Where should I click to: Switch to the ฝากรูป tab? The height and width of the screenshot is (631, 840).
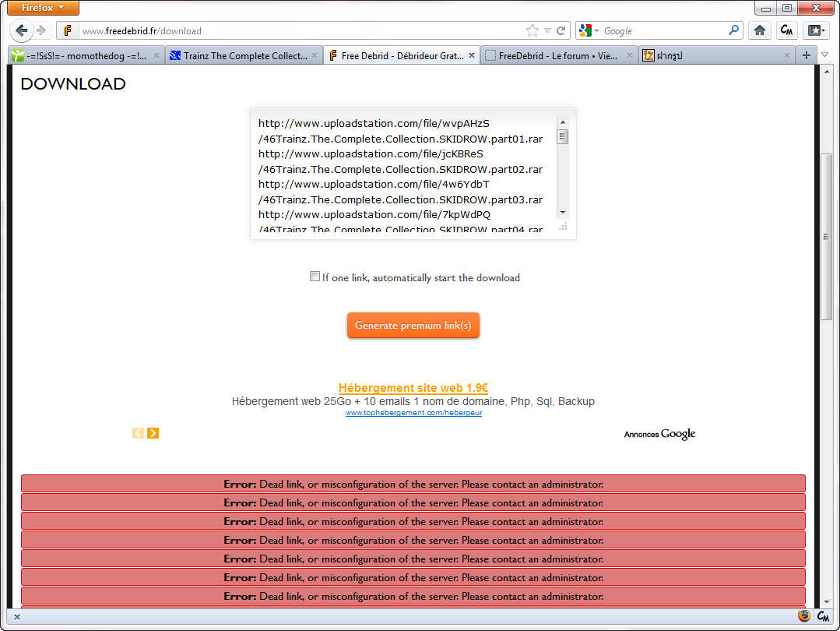click(x=716, y=55)
